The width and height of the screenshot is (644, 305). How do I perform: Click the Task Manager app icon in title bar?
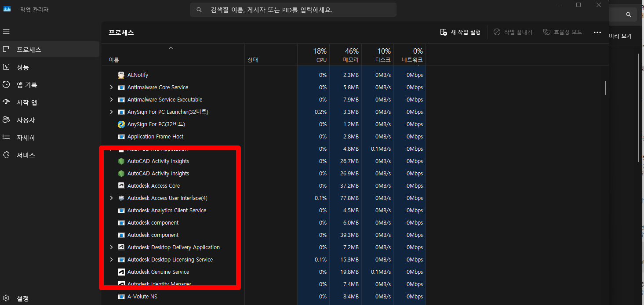coord(7,9)
